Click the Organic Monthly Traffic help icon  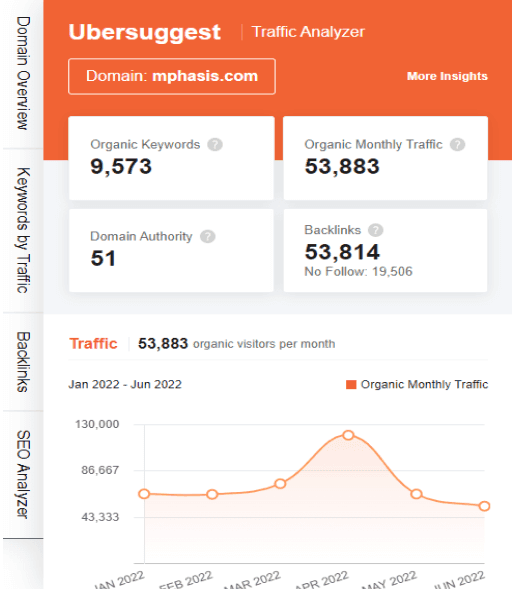click(458, 145)
